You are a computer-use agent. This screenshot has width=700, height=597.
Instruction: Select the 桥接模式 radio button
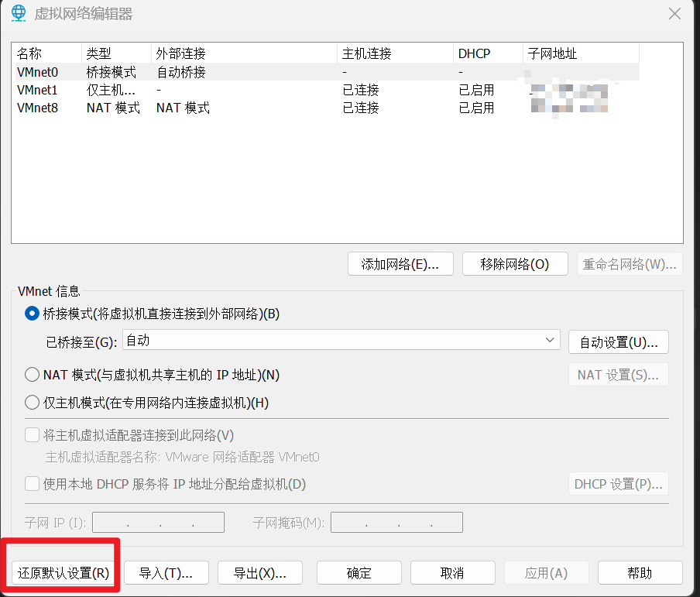[x=33, y=314]
